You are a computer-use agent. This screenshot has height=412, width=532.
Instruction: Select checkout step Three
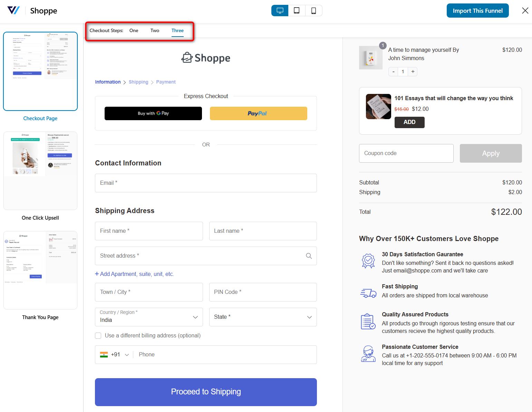coord(177,30)
